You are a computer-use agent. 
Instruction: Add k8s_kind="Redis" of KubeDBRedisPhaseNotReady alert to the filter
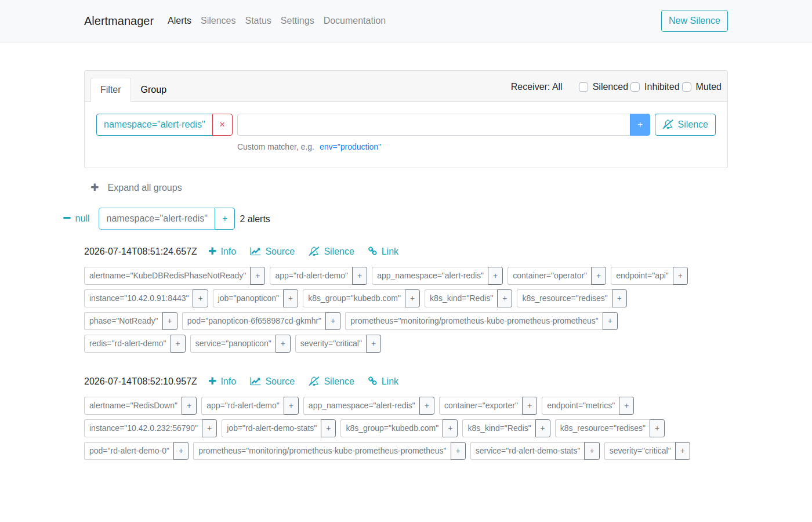(505, 298)
